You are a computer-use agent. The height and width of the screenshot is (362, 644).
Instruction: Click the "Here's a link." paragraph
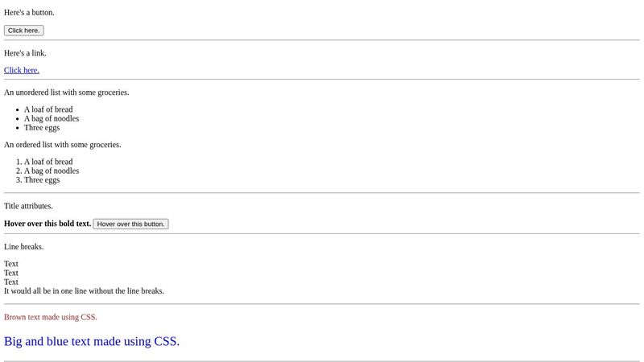(25, 53)
